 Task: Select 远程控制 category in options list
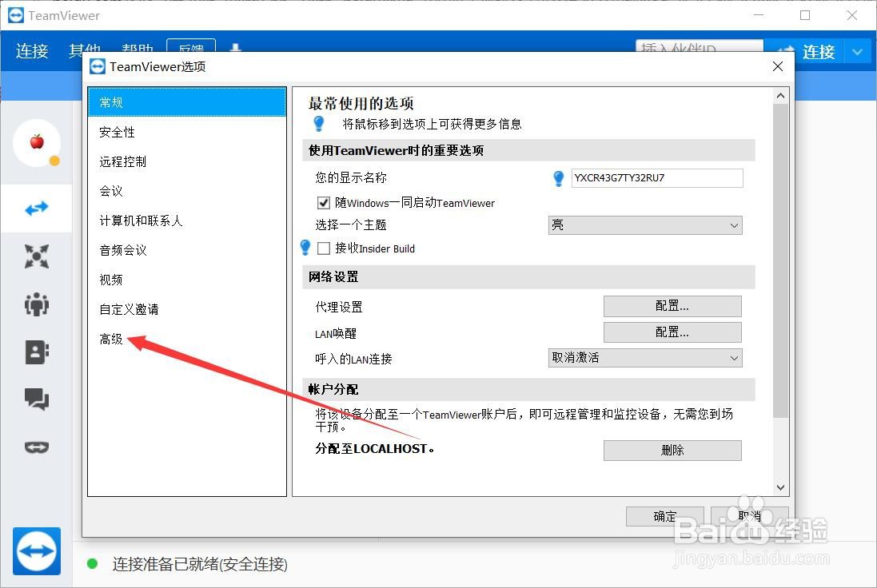pyautogui.click(x=187, y=161)
